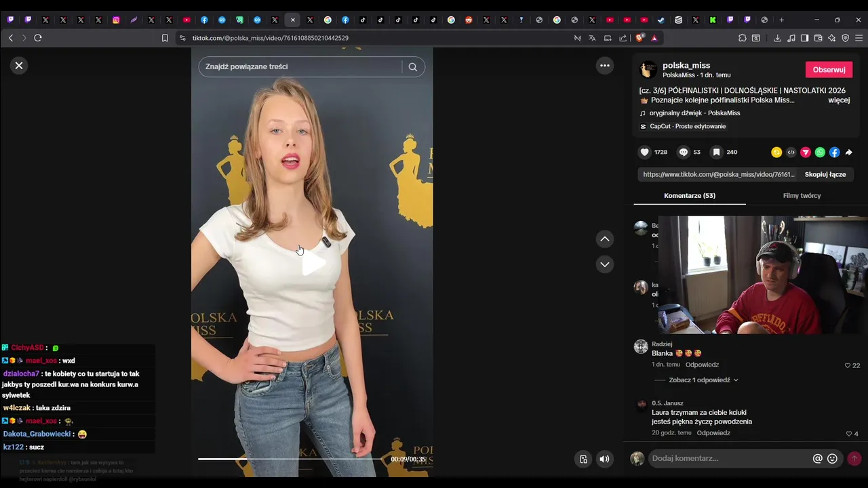The image size is (868, 488).
Task: Switch to the Steam browser tab
Action: pyautogui.click(x=661, y=20)
